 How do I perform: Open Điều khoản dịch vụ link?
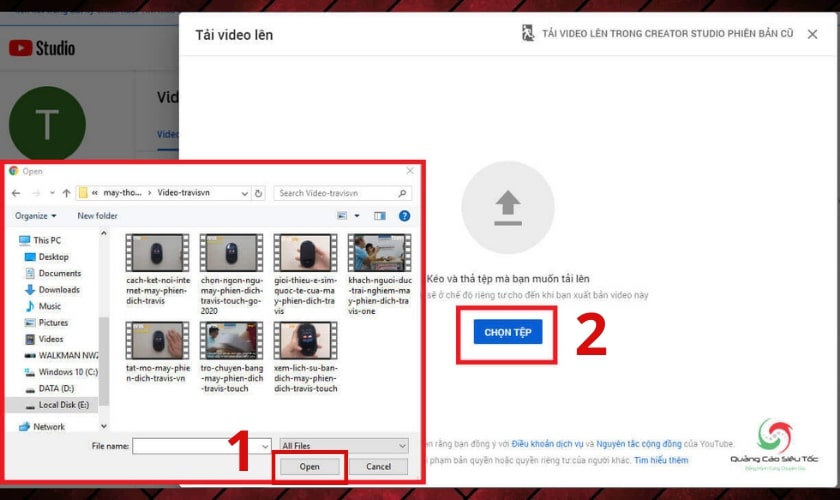point(547,444)
